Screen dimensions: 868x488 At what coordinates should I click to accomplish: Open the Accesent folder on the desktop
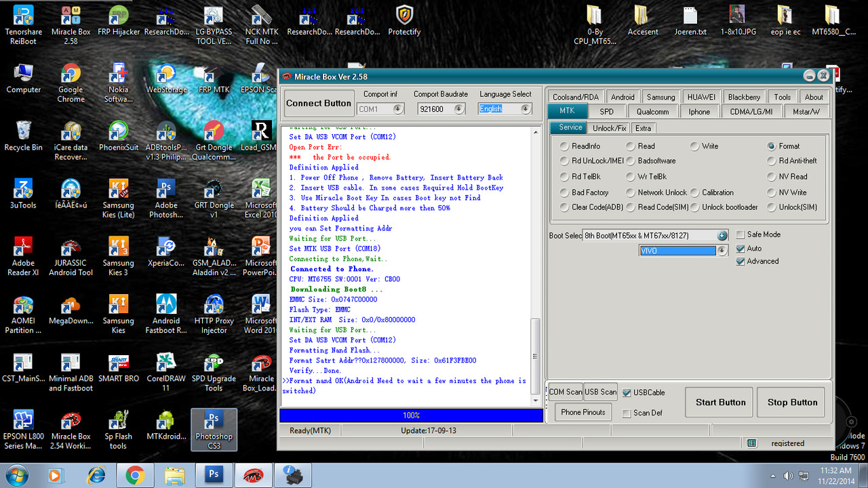pos(643,20)
